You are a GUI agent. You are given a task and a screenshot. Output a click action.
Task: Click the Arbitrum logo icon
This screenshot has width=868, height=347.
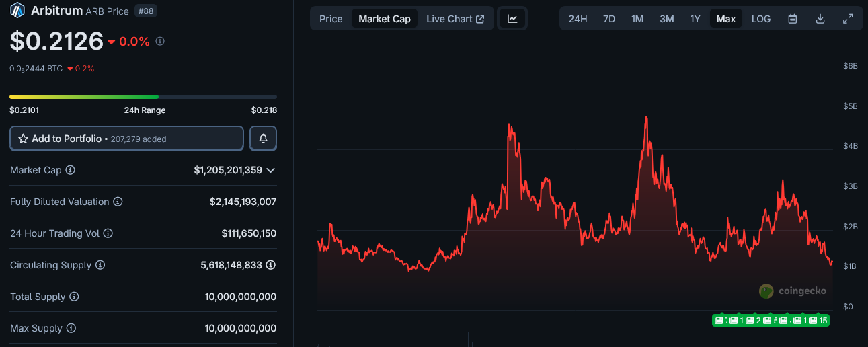tap(17, 11)
